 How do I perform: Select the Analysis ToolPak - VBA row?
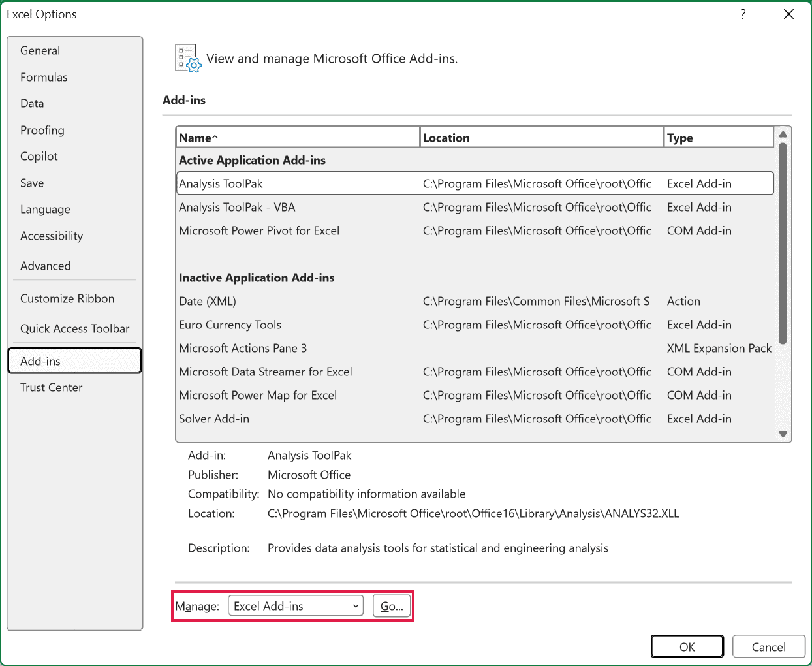pos(475,207)
